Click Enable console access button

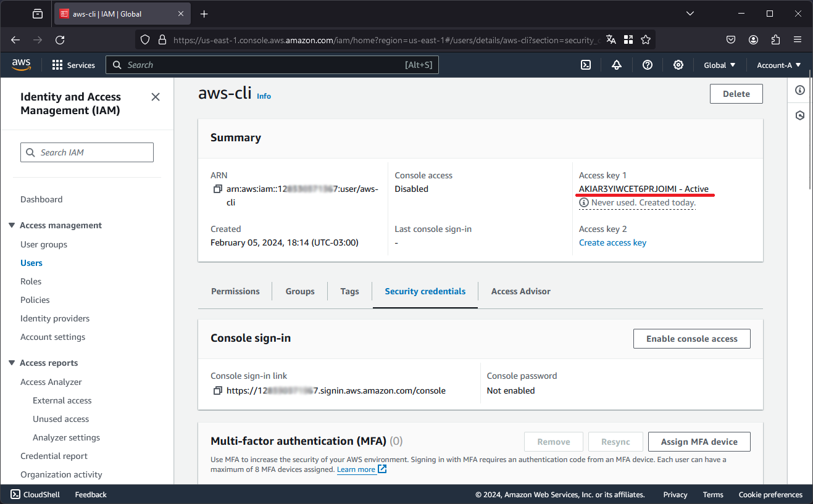point(692,339)
